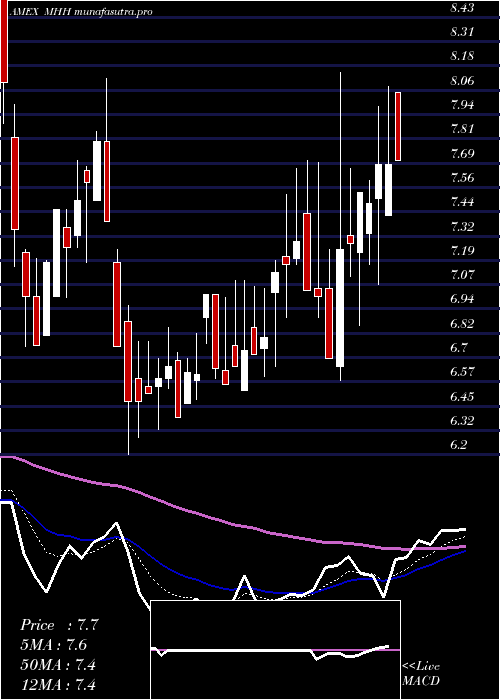Select the 8.31 price axis label

462,32
